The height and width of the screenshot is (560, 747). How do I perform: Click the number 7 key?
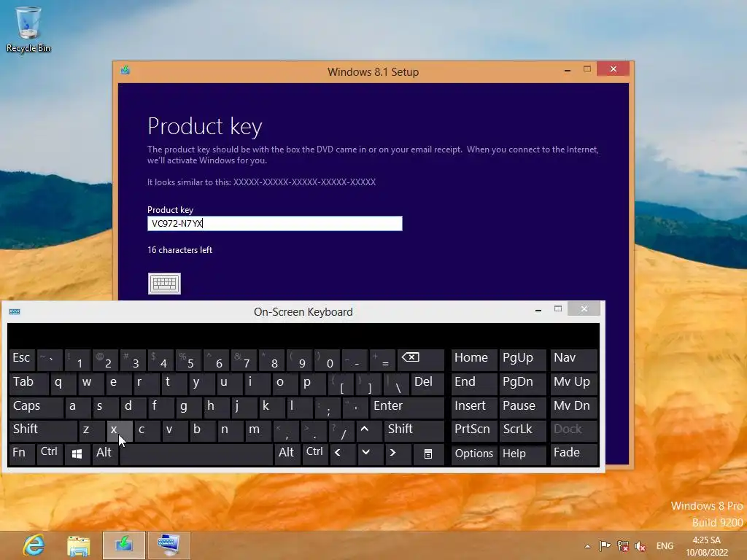243,359
